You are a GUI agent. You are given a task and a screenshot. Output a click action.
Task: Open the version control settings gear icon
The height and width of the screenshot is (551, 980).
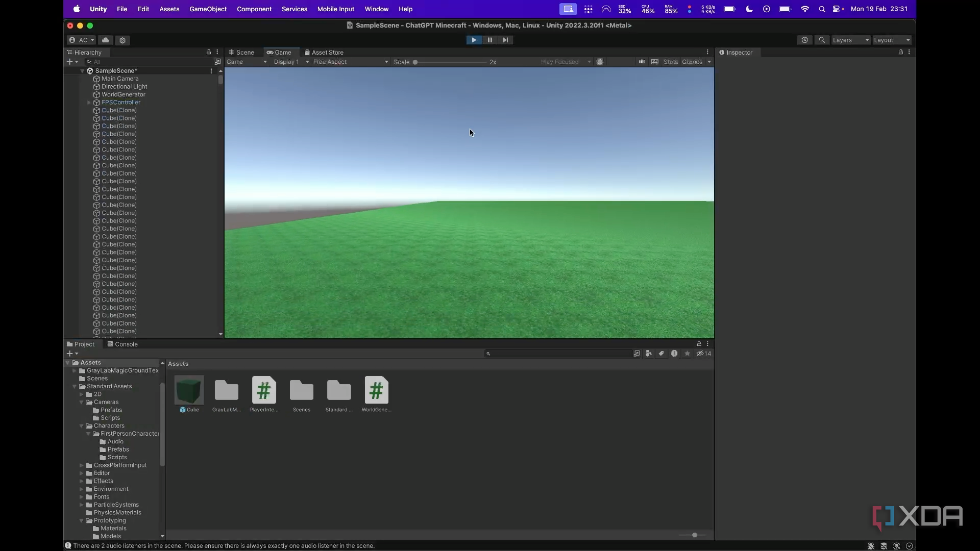tap(122, 40)
